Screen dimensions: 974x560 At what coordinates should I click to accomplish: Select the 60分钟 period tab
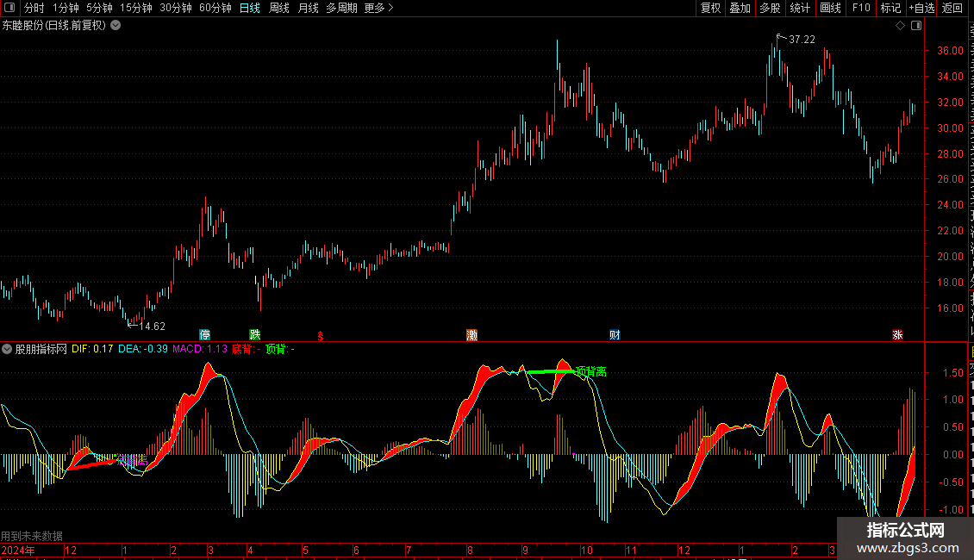point(215,8)
